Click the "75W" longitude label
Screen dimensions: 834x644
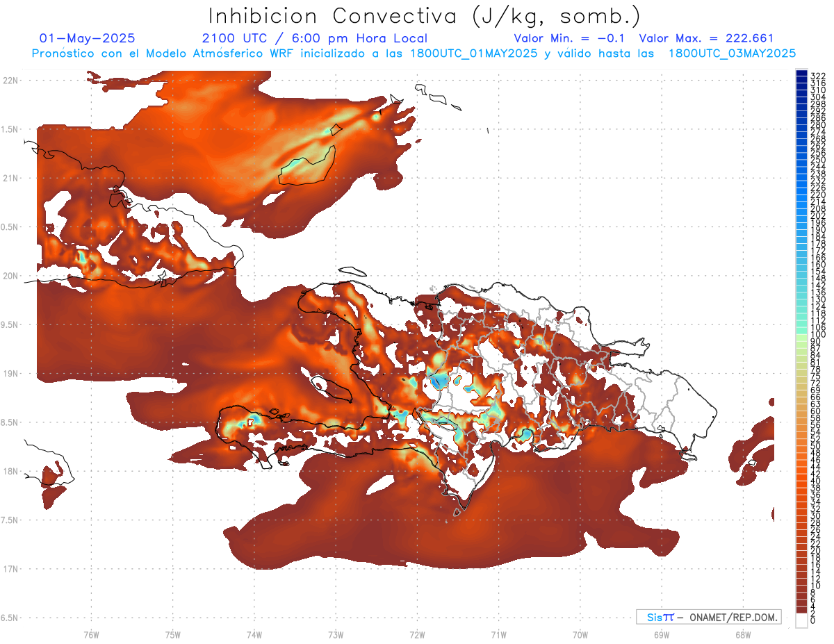tap(172, 634)
